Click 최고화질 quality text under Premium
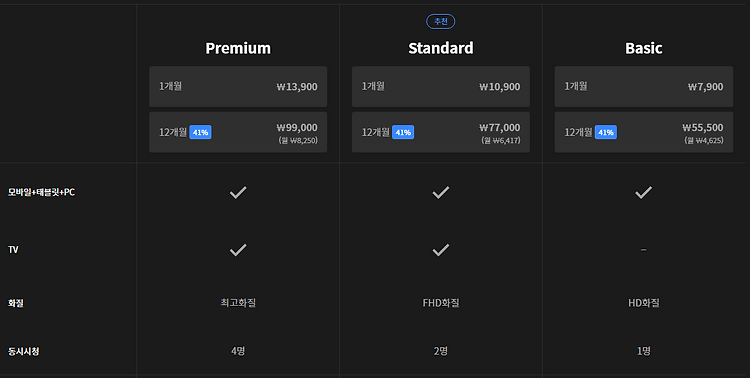 click(238, 303)
